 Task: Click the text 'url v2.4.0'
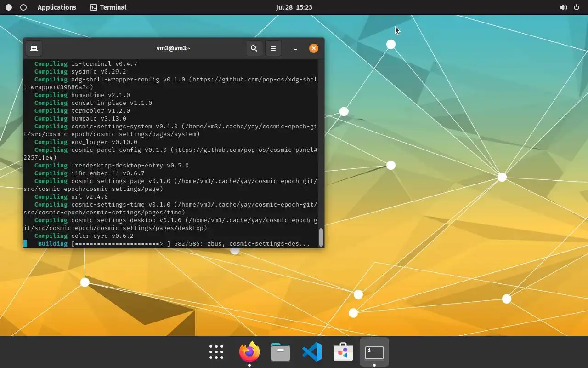pos(90,197)
